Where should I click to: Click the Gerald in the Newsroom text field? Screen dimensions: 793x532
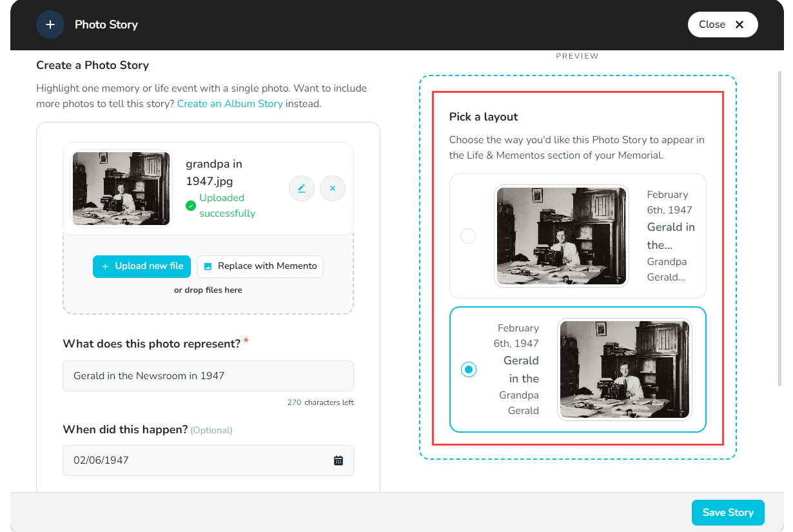click(208, 376)
